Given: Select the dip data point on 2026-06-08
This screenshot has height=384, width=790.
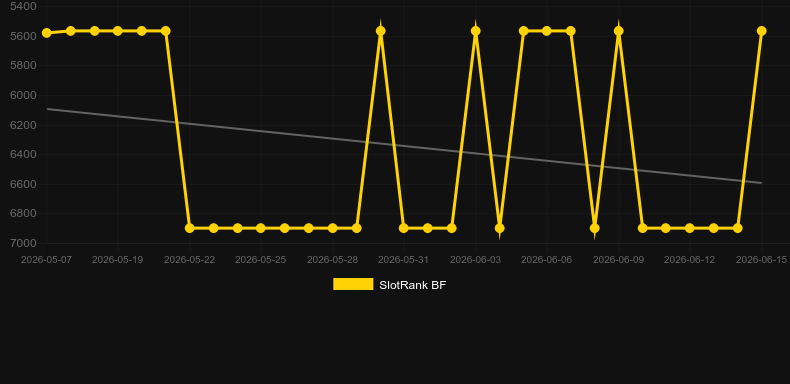Looking at the screenshot, I should pyautogui.click(x=595, y=228).
